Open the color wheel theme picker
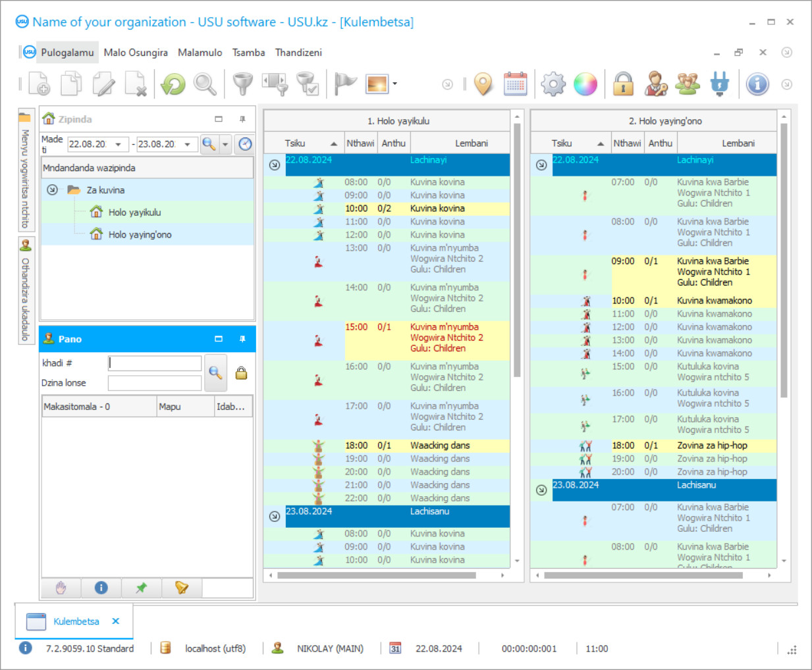Viewport: 812px width, 670px height. pyautogui.click(x=585, y=84)
